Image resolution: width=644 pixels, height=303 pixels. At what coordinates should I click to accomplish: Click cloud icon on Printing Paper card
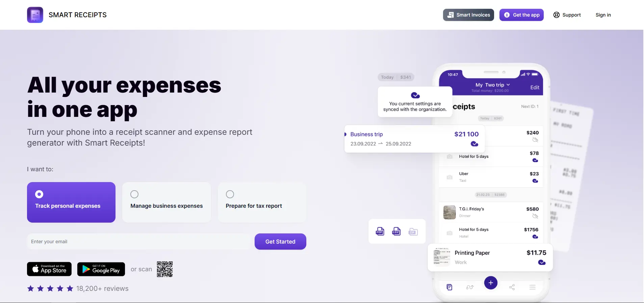click(x=542, y=262)
